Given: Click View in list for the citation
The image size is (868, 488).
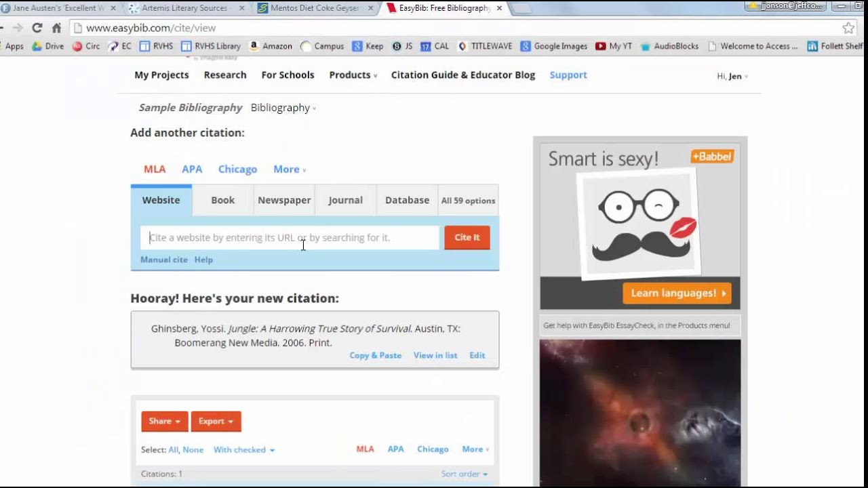Looking at the screenshot, I should [435, 355].
